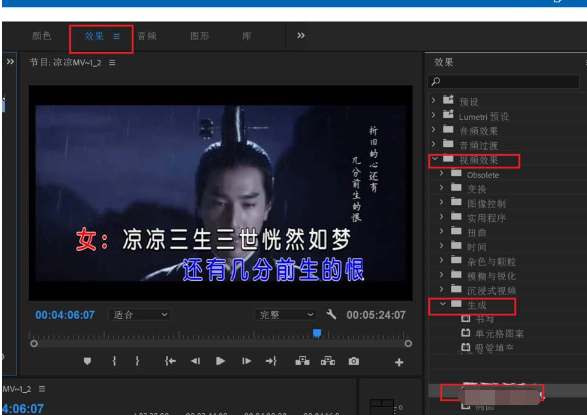Expand the 音频过渡 folder
The height and width of the screenshot is (415, 587).
click(434, 144)
